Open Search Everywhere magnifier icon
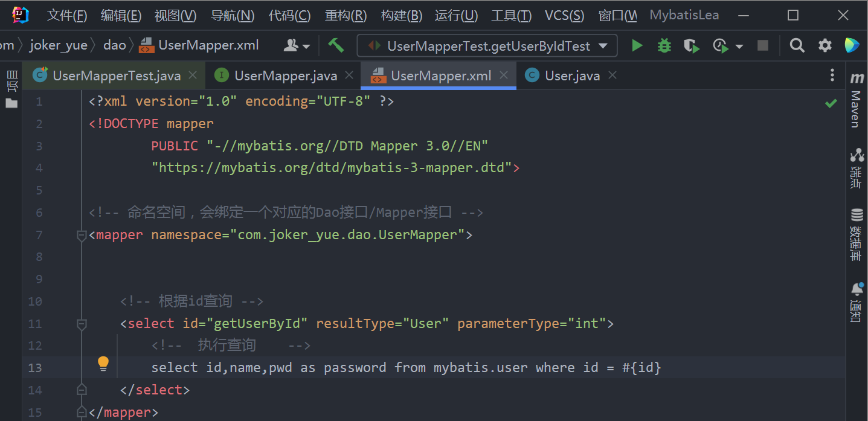Viewport: 868px width, 421px height. coord(797,45)
